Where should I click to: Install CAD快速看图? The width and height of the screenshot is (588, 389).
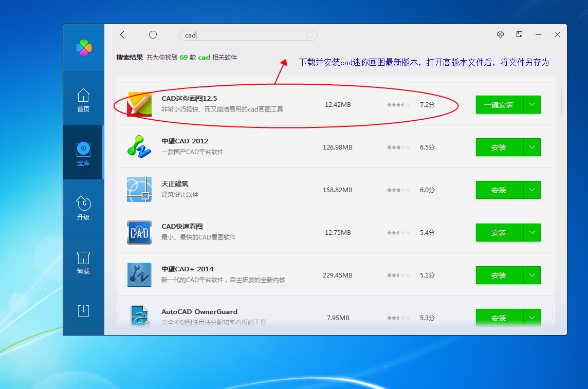pos(500,233)
